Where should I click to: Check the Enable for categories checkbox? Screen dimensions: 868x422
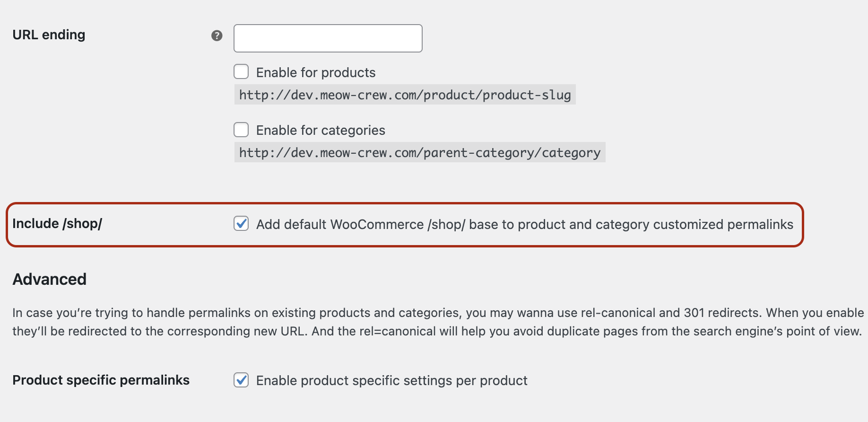pyautogui.click(x=241, y=129)
